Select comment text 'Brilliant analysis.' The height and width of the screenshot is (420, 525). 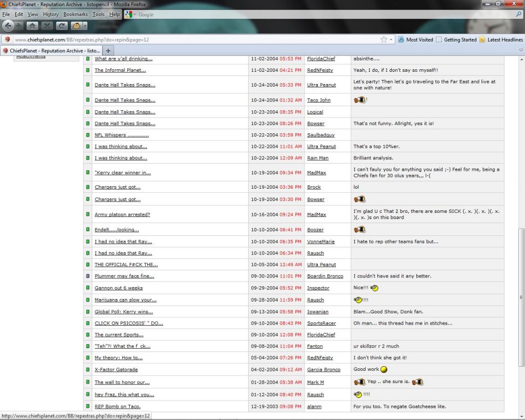(373, 158)
